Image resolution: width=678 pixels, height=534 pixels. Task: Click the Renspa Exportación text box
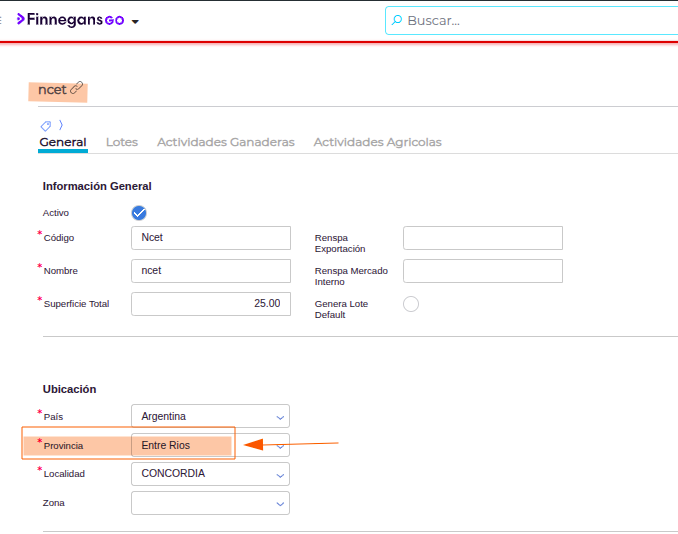click(x=482, y=238)
